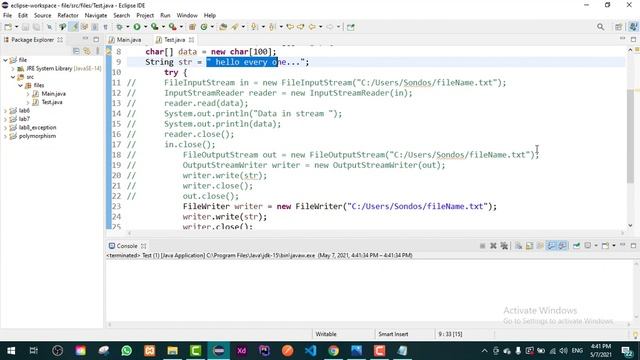Select the Test.java editor tab
Viewport: 640px width, 360px height.
174,40
